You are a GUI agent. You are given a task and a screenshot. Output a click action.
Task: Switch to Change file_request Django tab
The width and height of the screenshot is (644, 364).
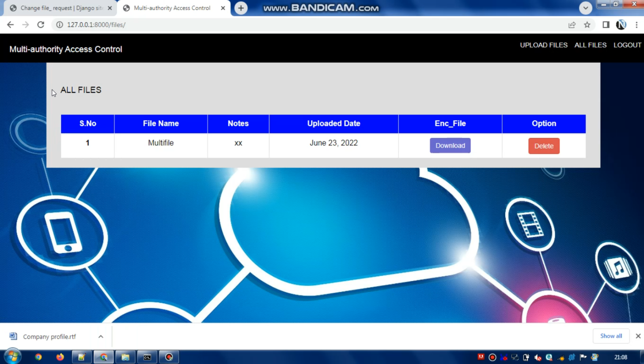pyautogui.click(x=60, y=8)
